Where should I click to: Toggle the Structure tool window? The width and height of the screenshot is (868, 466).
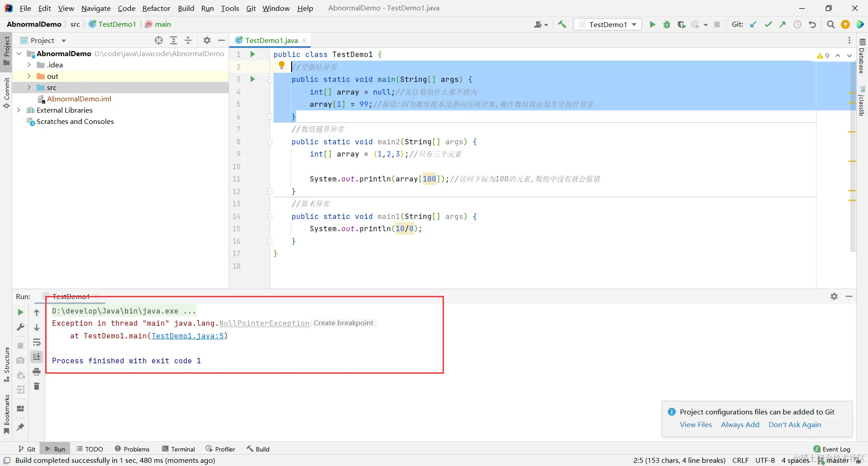(x=7, y=364)
